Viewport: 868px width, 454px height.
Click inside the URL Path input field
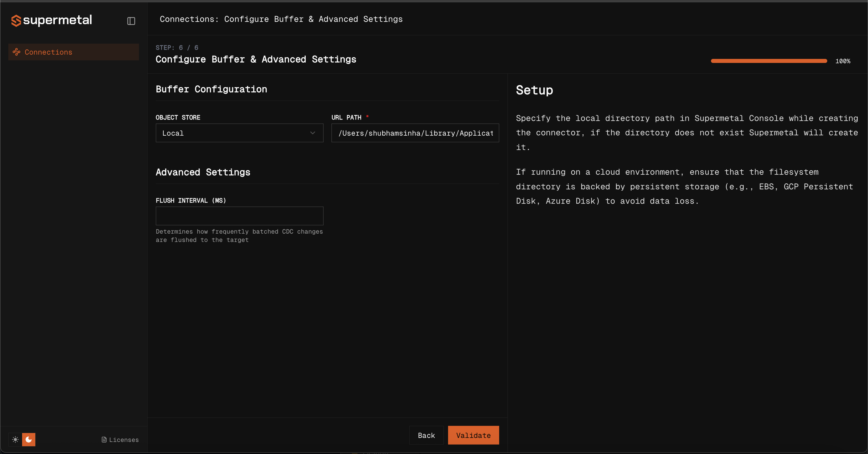[x=414, y=133]
